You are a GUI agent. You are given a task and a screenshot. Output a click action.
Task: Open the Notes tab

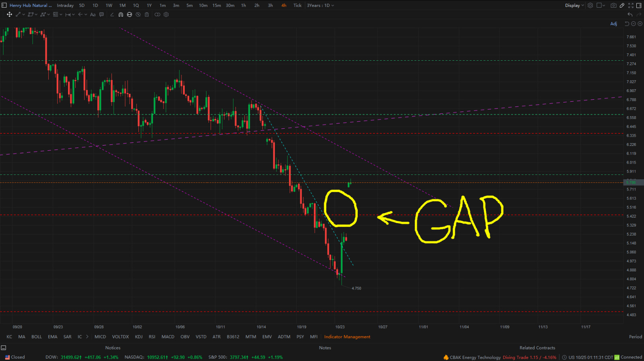(325, 348)
